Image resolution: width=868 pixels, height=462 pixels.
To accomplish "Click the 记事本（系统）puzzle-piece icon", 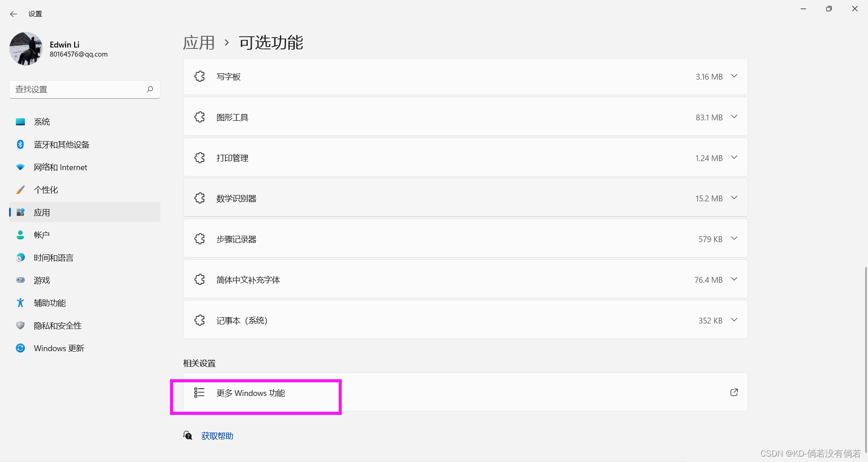I will point(199,320).
